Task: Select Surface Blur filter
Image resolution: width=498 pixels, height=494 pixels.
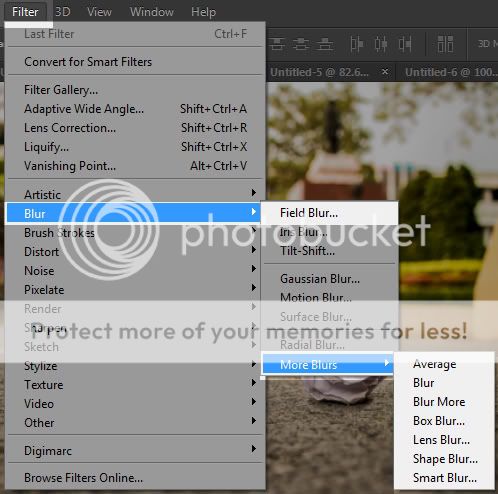Action: coord(330,316)
